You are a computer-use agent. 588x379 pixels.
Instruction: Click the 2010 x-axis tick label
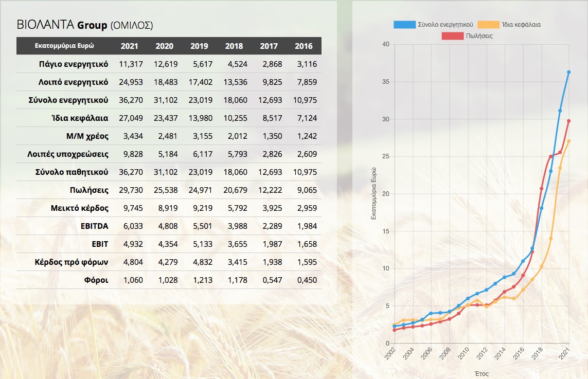coord(464,353)
